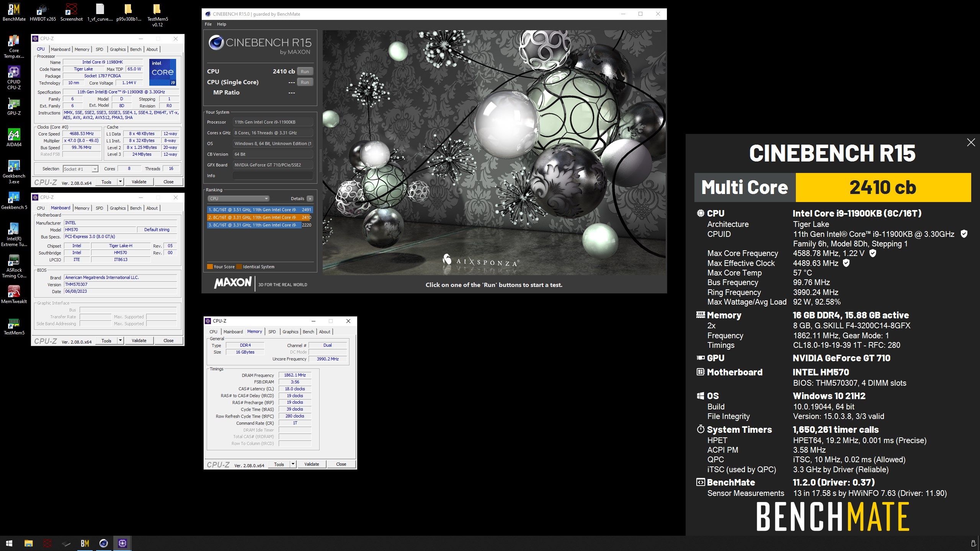
Task: Open SPD tab in top CPU-Z window
Action: click(100, 49)
